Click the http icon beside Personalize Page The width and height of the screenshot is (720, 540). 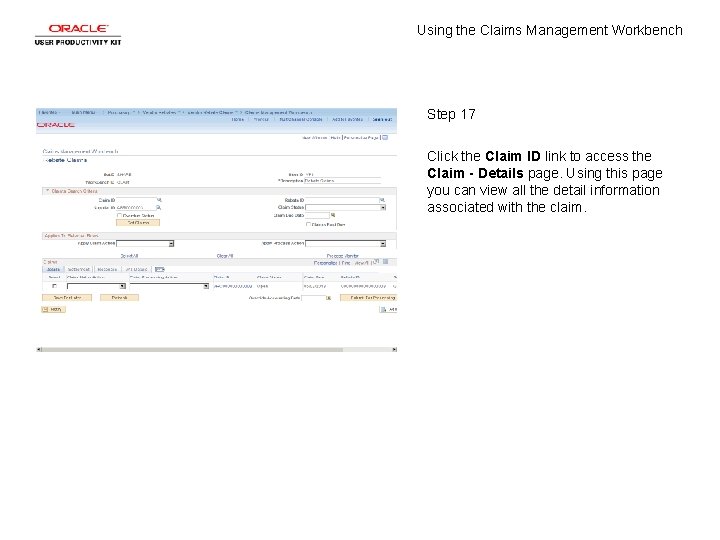point(385,137)
